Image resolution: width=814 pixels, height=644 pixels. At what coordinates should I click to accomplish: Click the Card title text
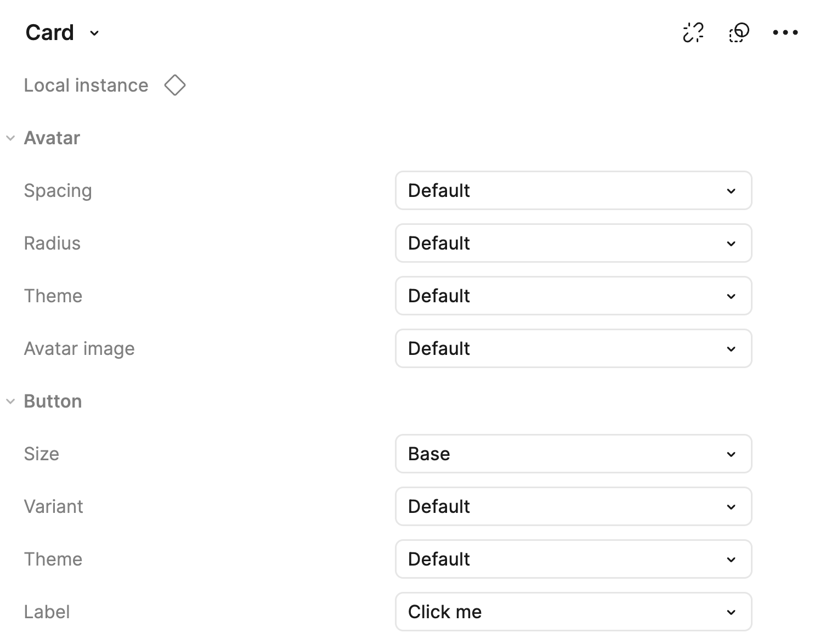tap(49, 33)
